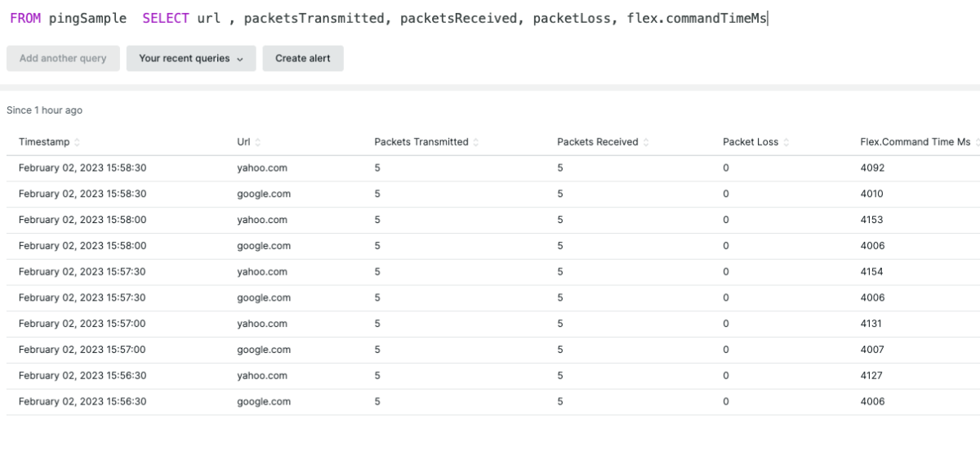Click sort arrows for Flex.Command Time Ms
980x456 pixels.
(978, 142)
